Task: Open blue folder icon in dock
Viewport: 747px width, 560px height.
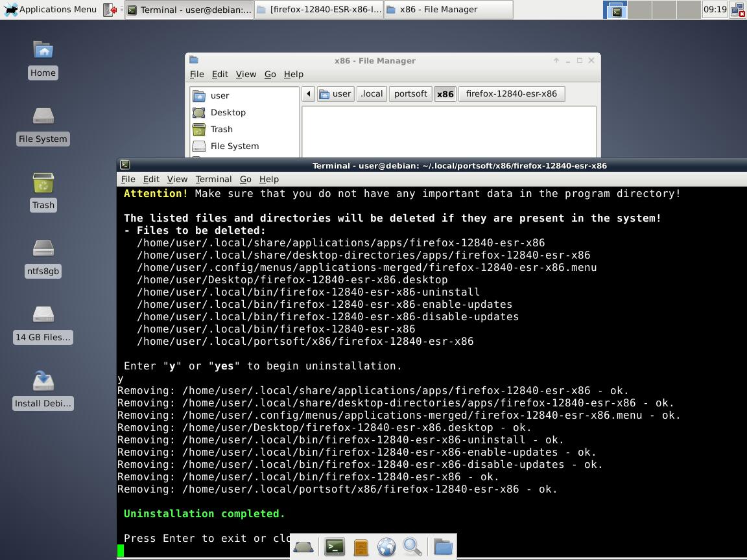Action: click(x=443, y=547)
